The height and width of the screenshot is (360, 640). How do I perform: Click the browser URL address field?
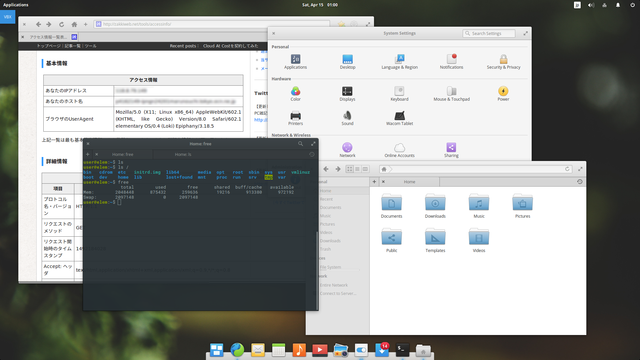coord(211,24)
